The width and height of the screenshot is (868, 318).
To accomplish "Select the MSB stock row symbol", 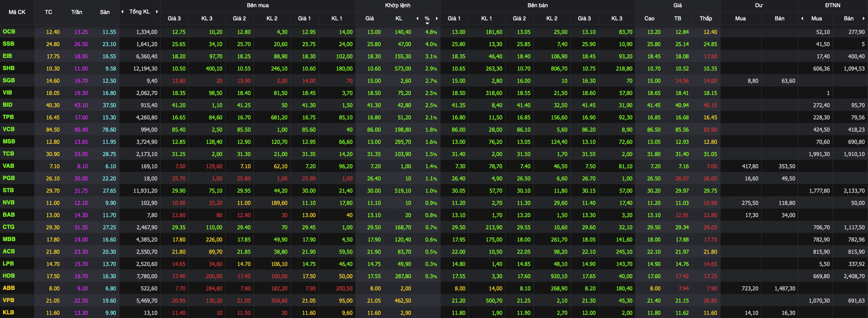I will pyautogui.click(x=9, y=142).
